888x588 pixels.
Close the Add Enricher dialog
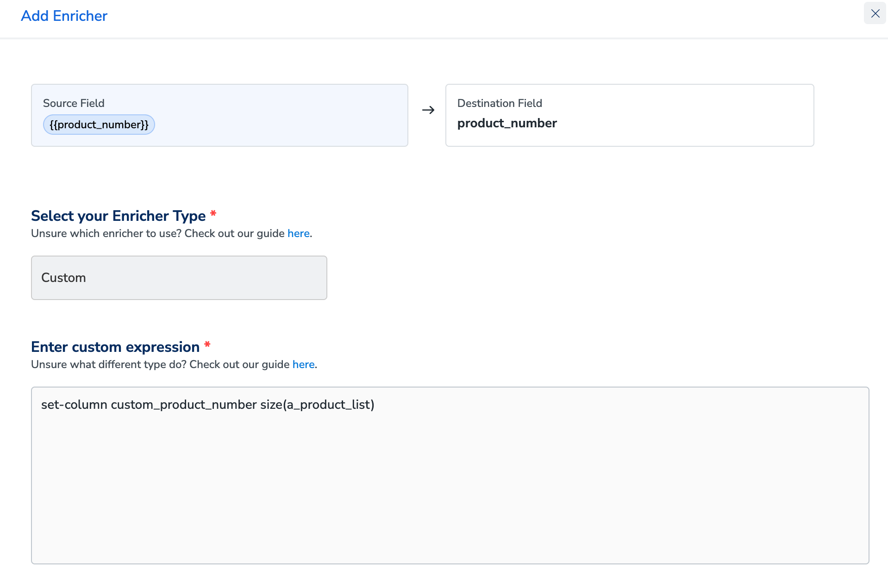pos(875,13)
